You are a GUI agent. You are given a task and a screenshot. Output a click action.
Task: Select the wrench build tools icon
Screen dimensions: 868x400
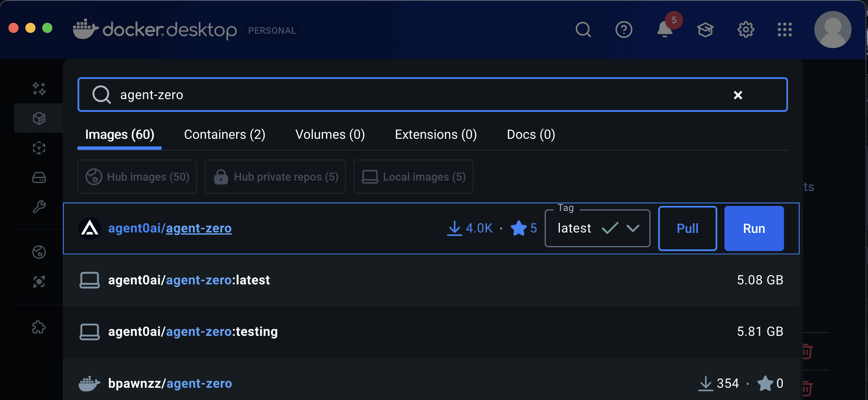point(39,207)
